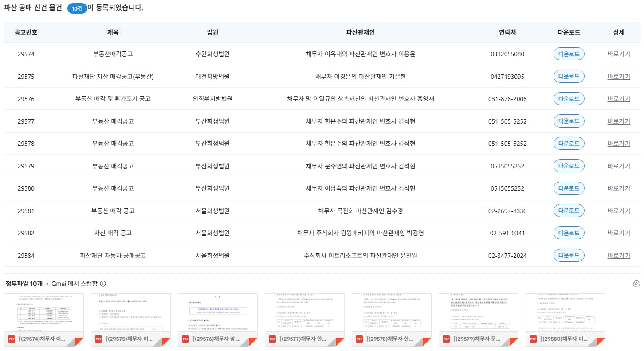The width and height of the screenshot is (644, 351).
Task: Open 바로가기 link for notice 29578
Action: (619, 143)
